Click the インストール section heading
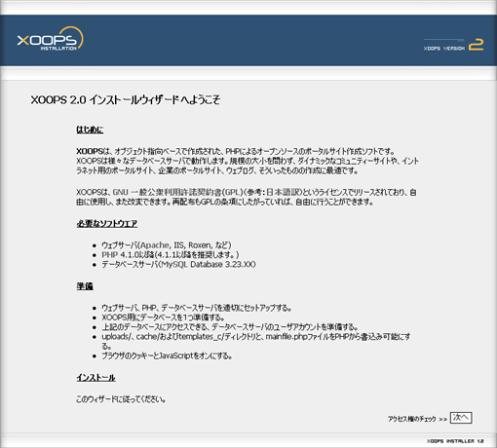The image size is (497, 448). point(96,378)
